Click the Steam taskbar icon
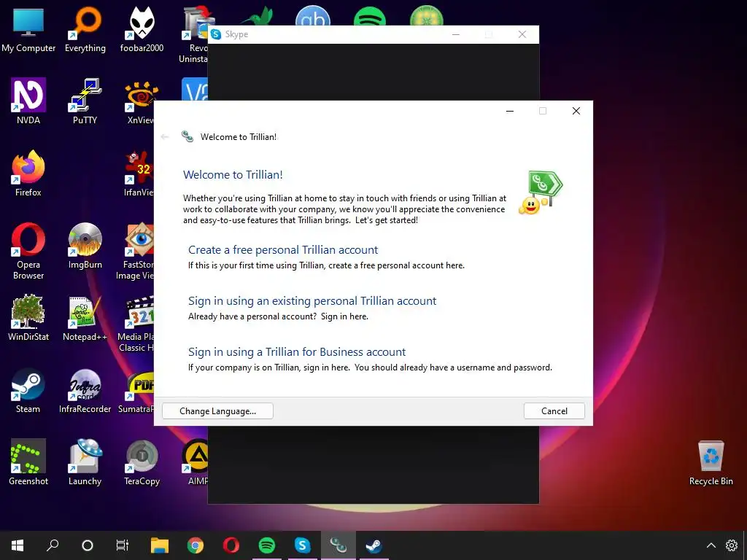 pyautogui.click(x=374, y=545)
